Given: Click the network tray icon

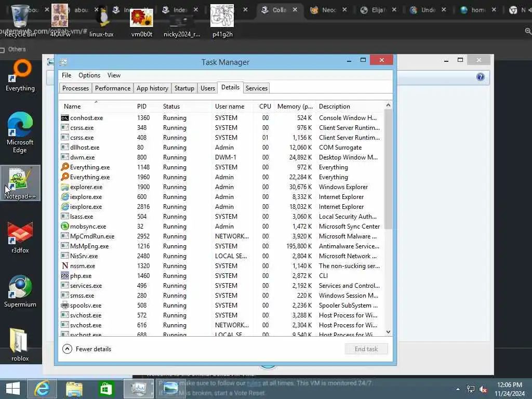Looking at the screenshot, I should (471, 389).
